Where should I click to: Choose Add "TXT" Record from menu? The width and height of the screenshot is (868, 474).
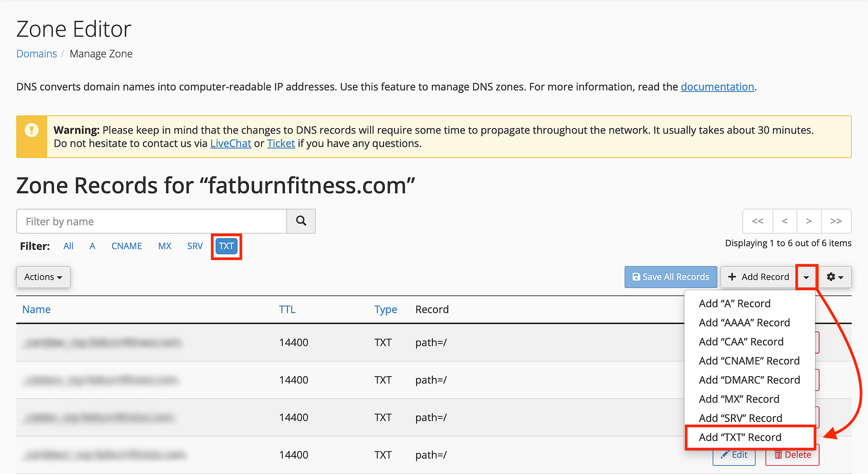[x=740, y=437]
